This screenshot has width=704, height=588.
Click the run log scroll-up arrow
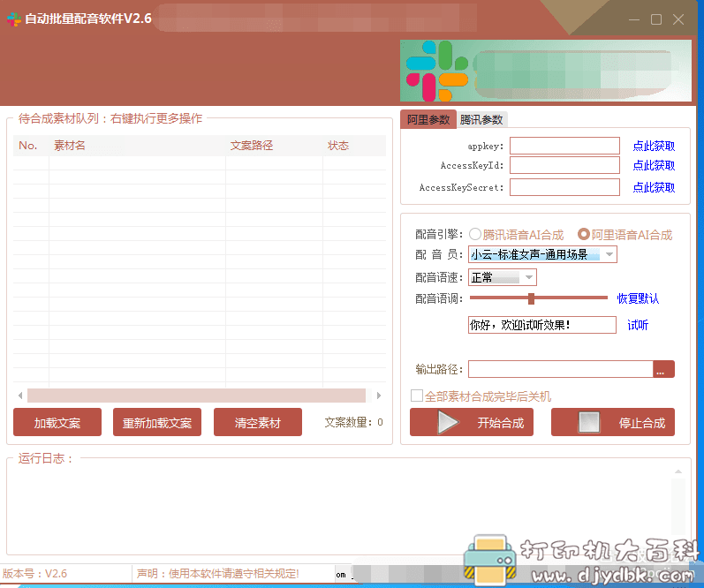coord(678,471)
